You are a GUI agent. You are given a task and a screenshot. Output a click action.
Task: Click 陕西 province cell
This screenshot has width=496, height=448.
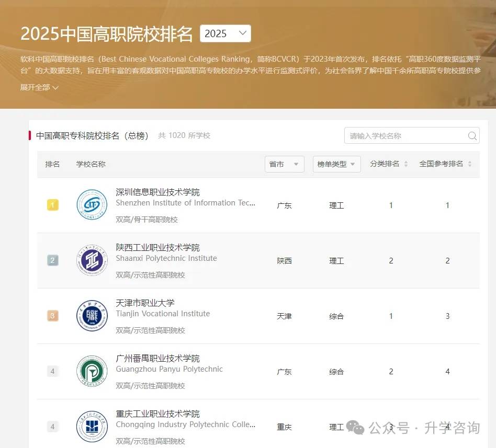(x=284, y=261)
